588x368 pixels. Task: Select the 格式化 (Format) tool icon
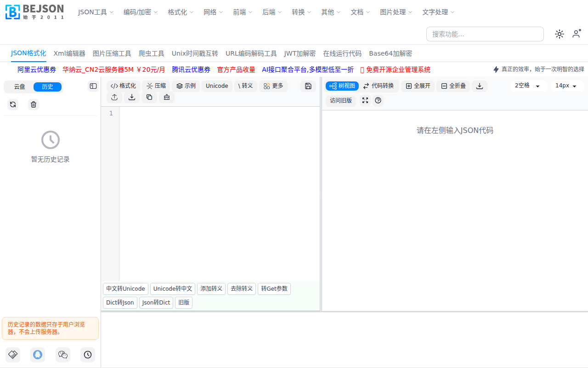pyautogui.click(x=123, y=86)
